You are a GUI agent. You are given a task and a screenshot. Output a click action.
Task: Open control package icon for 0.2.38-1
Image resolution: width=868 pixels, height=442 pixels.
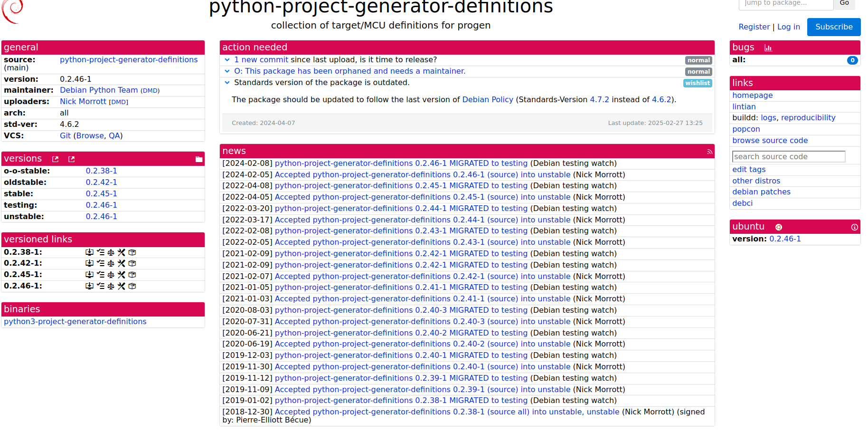(132, 252)
